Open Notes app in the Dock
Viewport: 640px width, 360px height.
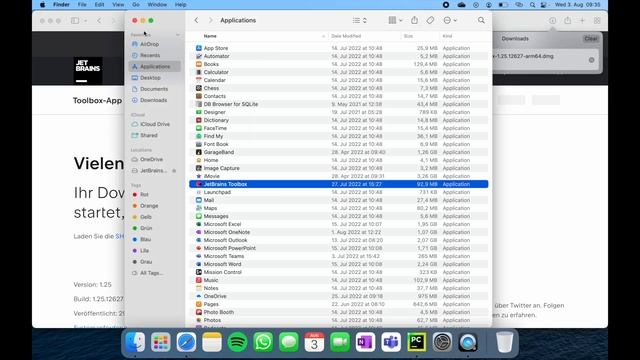[x=212, y=342]
